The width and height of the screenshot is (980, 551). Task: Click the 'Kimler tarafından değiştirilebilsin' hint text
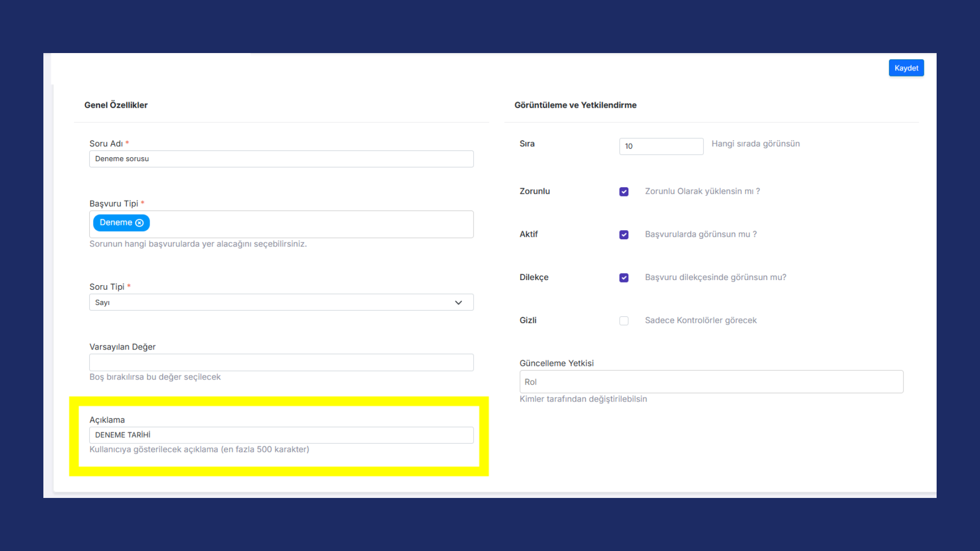583,399
